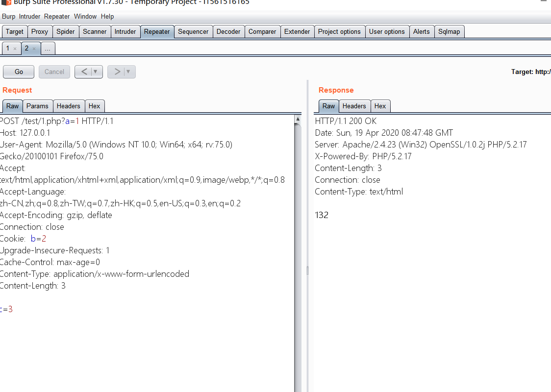Screen dimensions: 551x392
Task: Open the Window menu
Action: click(85, 17)
